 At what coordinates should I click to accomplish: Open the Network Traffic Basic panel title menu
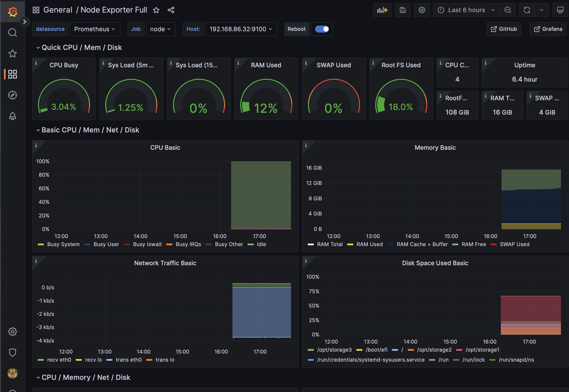click(x=165, y=263)
